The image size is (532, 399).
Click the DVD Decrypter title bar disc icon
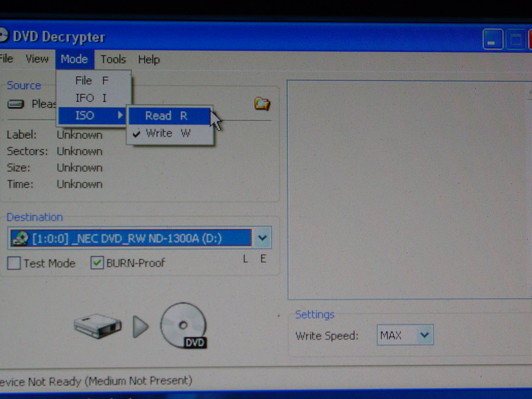(3, 35)
